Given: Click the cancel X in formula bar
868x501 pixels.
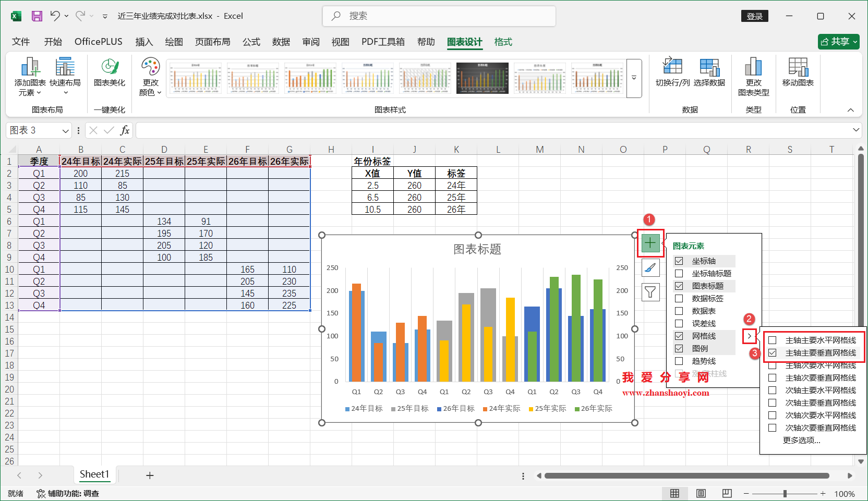Looking at the screenshot, I should (x=93, y=130).
